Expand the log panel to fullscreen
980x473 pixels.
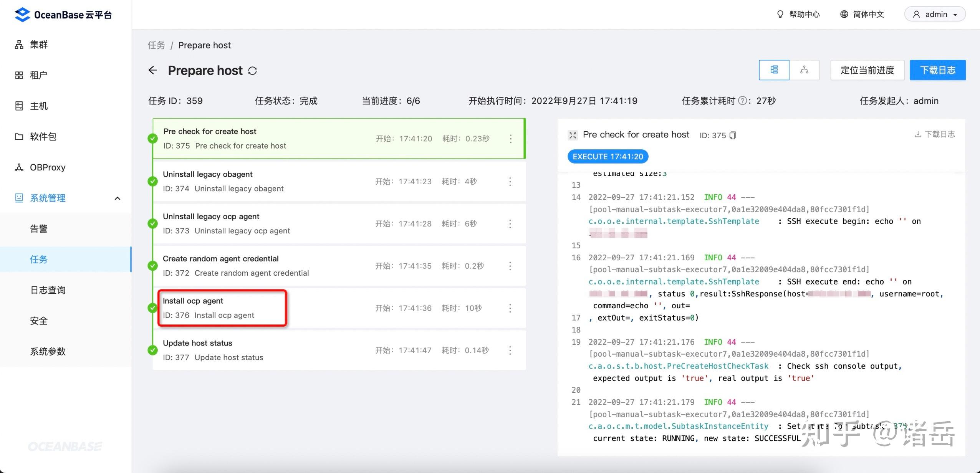click(573, 135)
